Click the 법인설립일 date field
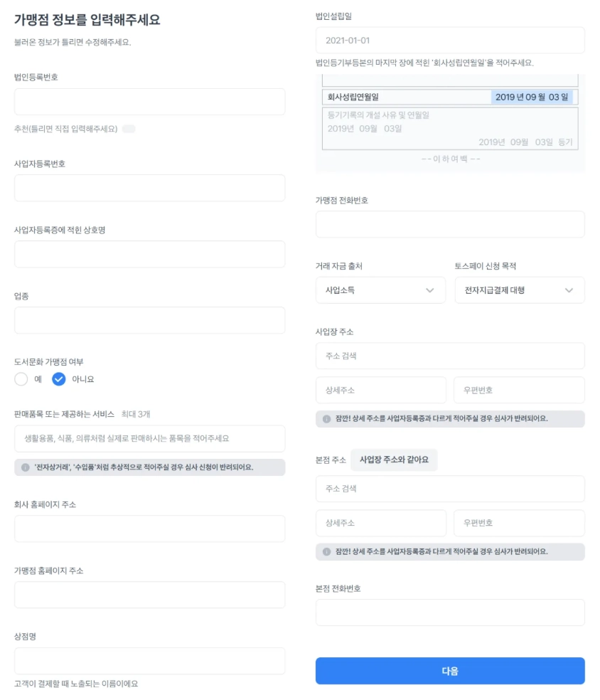The width and height of the screenshot is (600, 700). click(x=450, y=40)
